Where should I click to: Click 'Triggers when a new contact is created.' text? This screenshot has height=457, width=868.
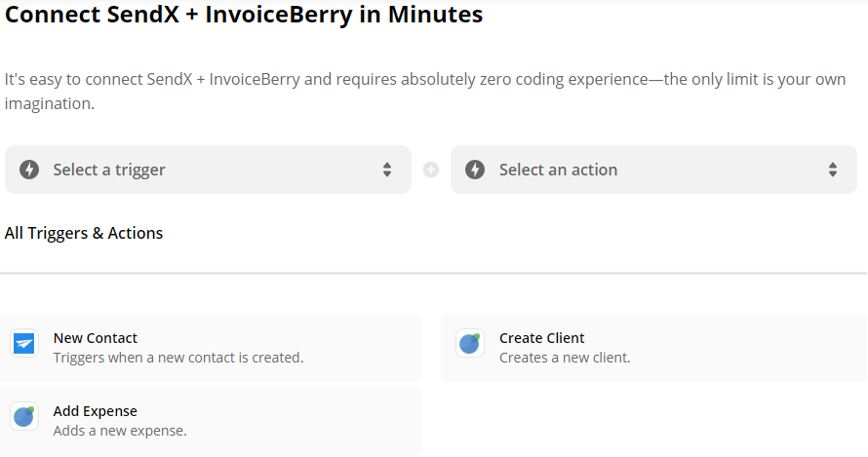point(178,358)
